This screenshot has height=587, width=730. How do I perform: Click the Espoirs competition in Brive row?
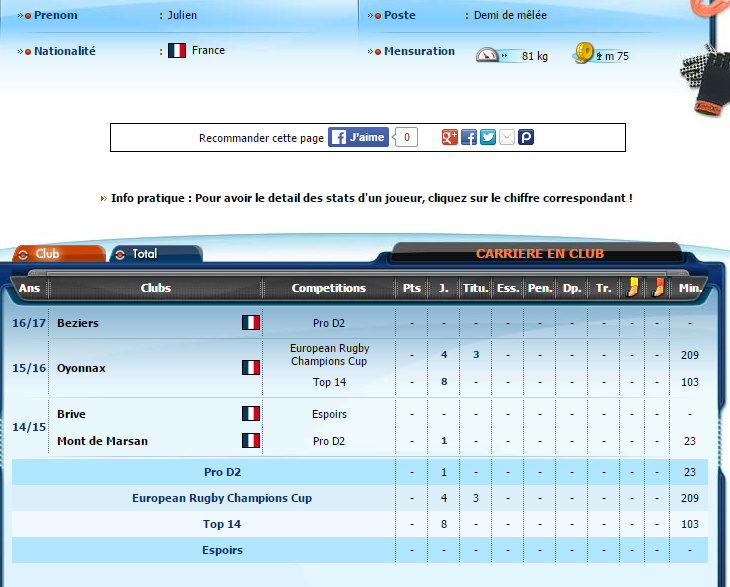(329, 414)
